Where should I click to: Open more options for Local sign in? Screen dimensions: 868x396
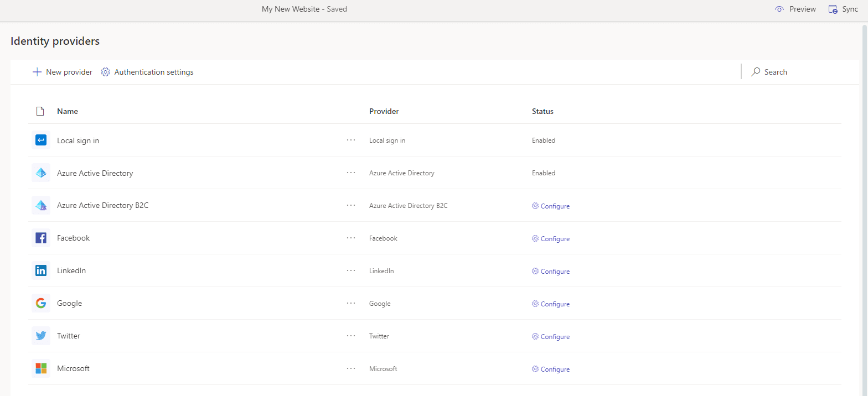[351, 140]
